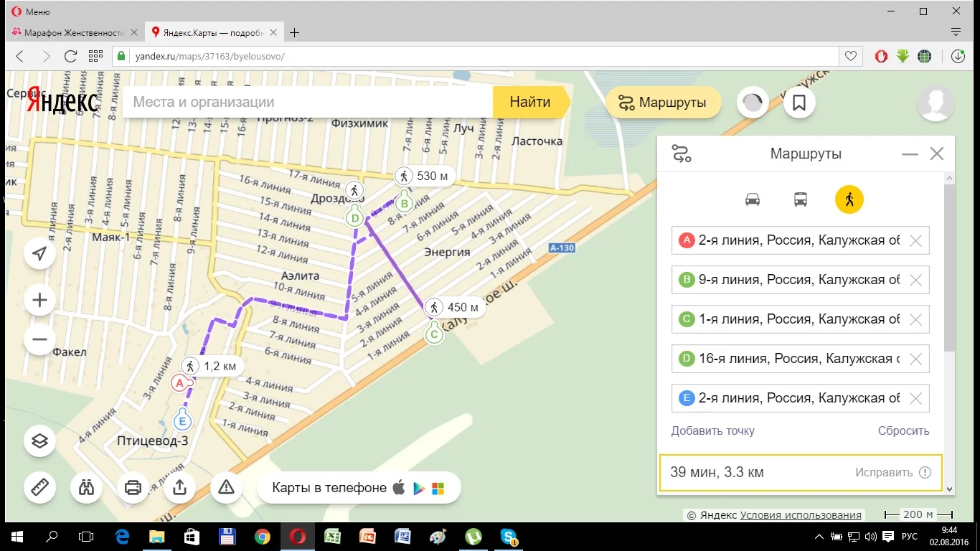Choose public transport route mode
This screenshot has height=551, width=980.
click(x=801, y=199)
